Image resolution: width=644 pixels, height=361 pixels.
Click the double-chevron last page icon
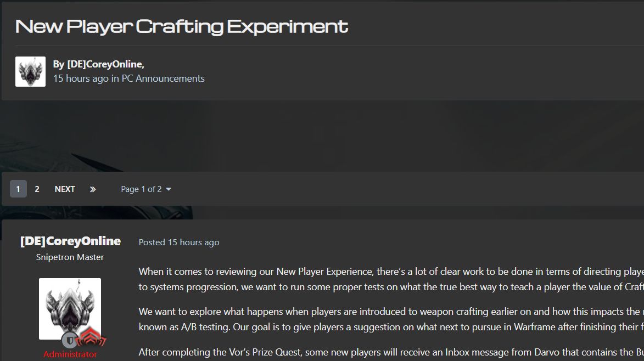coord(93,189)
